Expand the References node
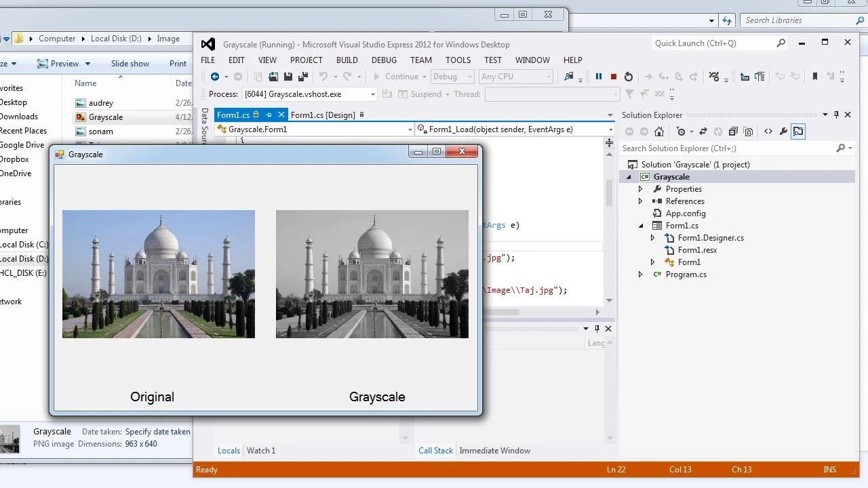Viewport: 868px width, 488px height. 641,201
